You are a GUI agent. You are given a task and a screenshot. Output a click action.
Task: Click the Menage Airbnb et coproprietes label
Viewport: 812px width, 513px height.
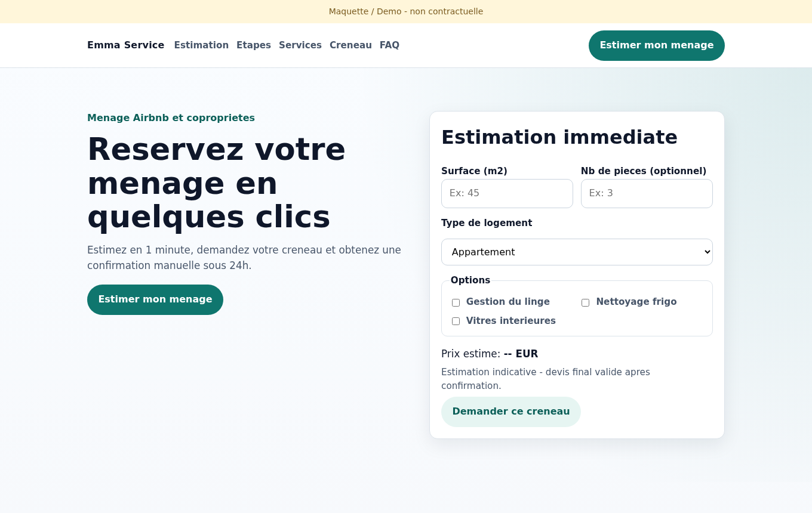pyautogui.click(x=171, y=118)
